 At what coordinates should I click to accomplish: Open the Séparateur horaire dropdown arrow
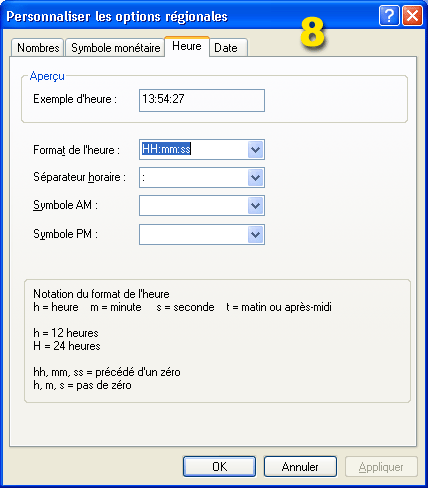click(x=256, y=177)
